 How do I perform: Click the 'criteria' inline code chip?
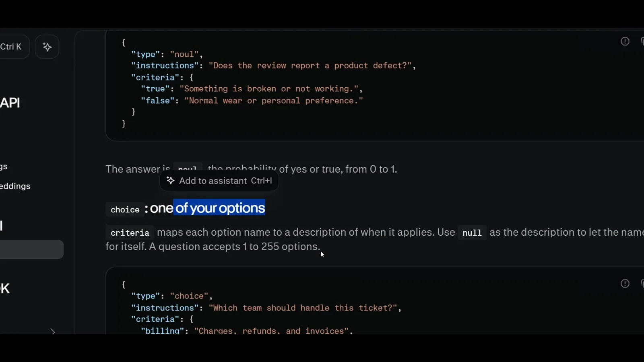[x=130, y=233]
